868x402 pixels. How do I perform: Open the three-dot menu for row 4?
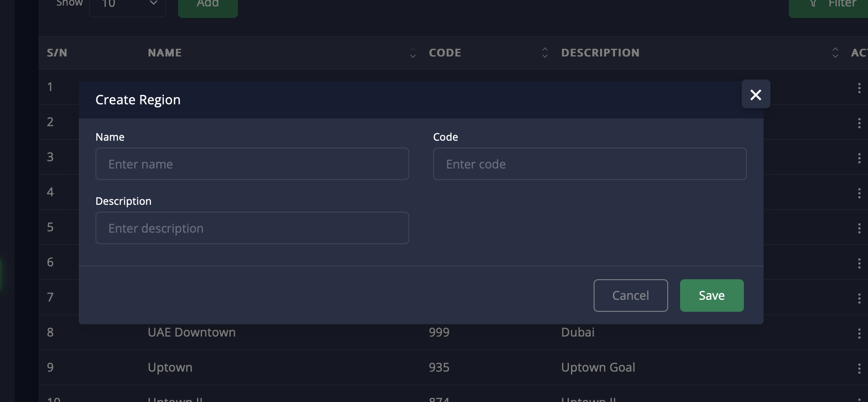(859, 193)
